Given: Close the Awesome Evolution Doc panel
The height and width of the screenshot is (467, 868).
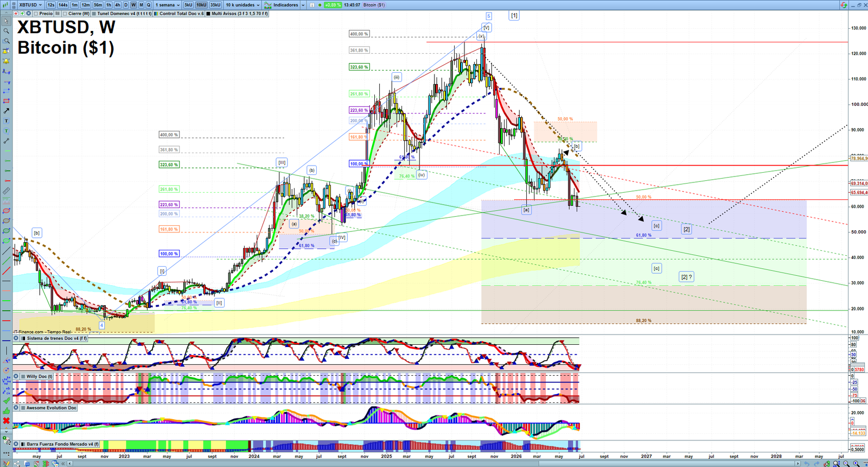Looking at the screenshot, I should pos(16,408).
